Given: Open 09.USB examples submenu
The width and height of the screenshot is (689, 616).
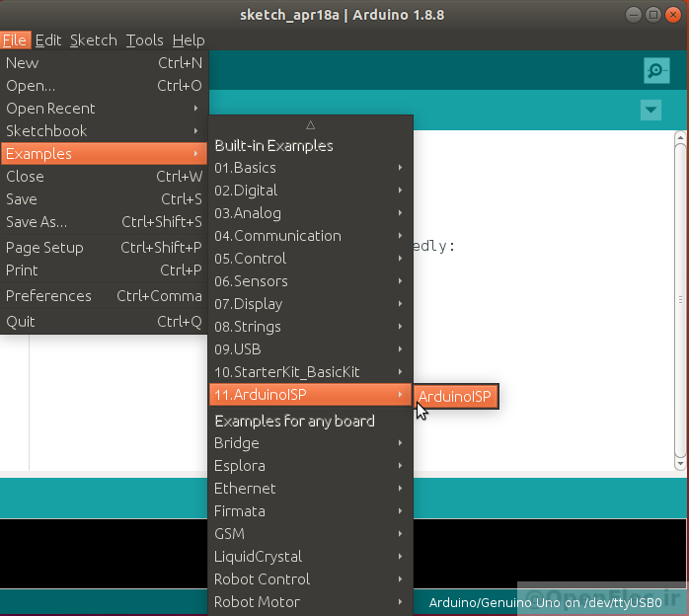Looking at the screenshot, I should (x=310, y=349).
